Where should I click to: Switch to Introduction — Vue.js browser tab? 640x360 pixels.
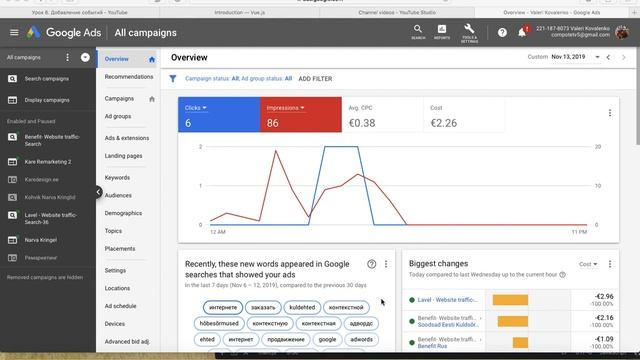click(x=240, y=13)
